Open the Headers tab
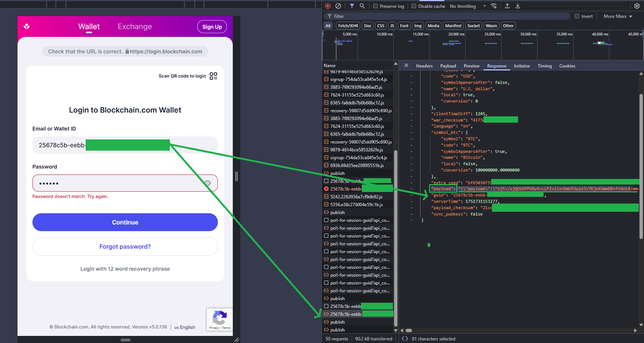Image resolution: width=644 pixels, height=343 pixels. point(424,66)
